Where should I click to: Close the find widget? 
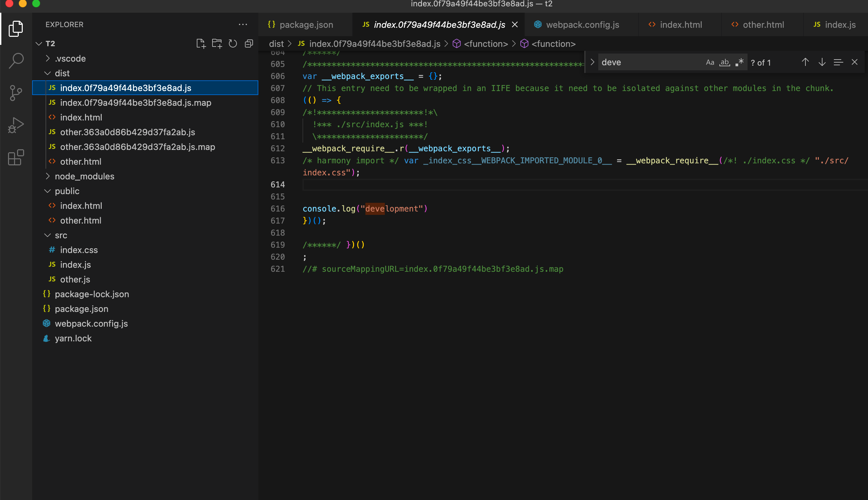pos(855,62)
